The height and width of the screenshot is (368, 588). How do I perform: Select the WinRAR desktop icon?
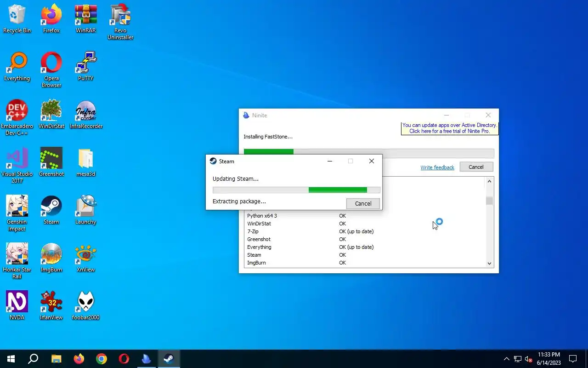(x=86, y=19)
